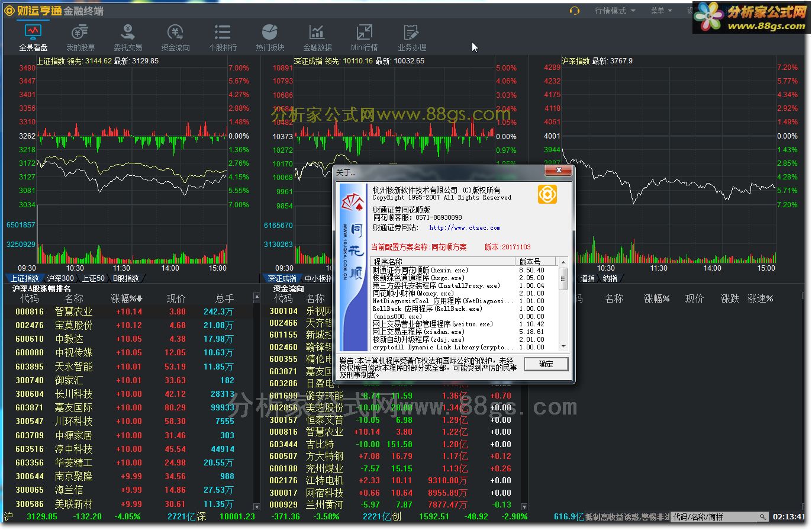Click the 沪 3129.85 index in status bar

[31, 516]
